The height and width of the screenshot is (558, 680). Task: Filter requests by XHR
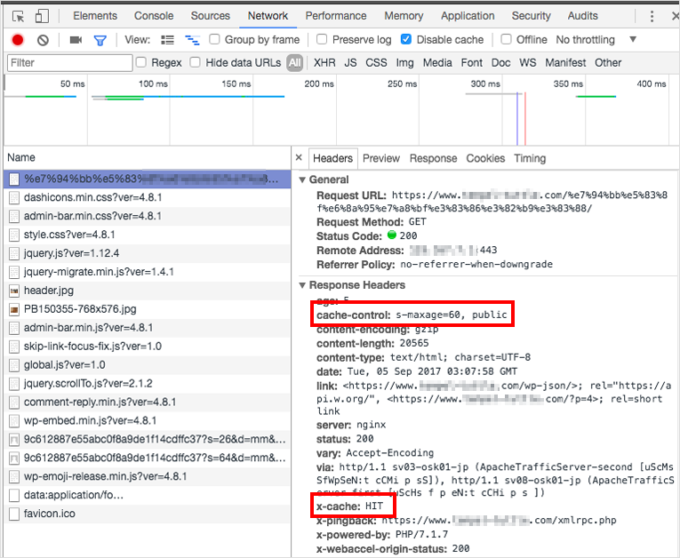pos(324,63)
